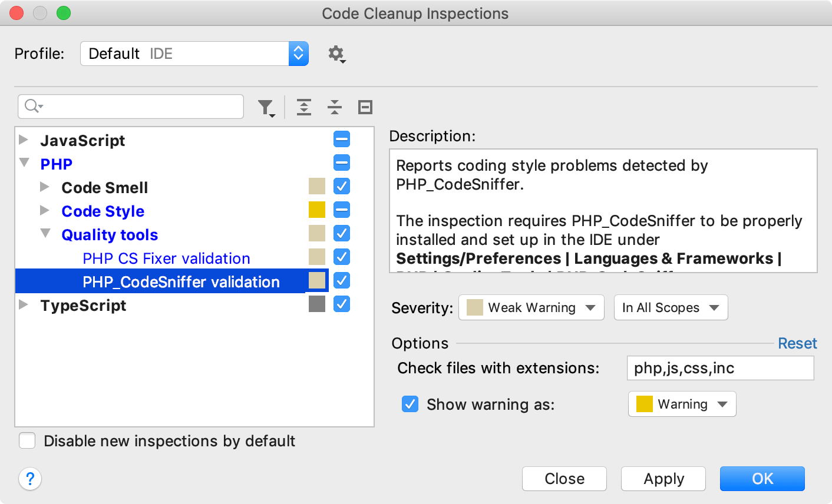Image resolution: width=832 pixels, height=504 pixels.
Task: Open the search field magnifier options
Action: (32, 107)
